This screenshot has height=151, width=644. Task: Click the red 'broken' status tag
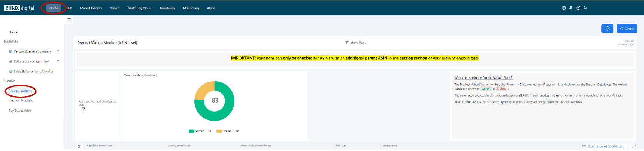(502, 89)
